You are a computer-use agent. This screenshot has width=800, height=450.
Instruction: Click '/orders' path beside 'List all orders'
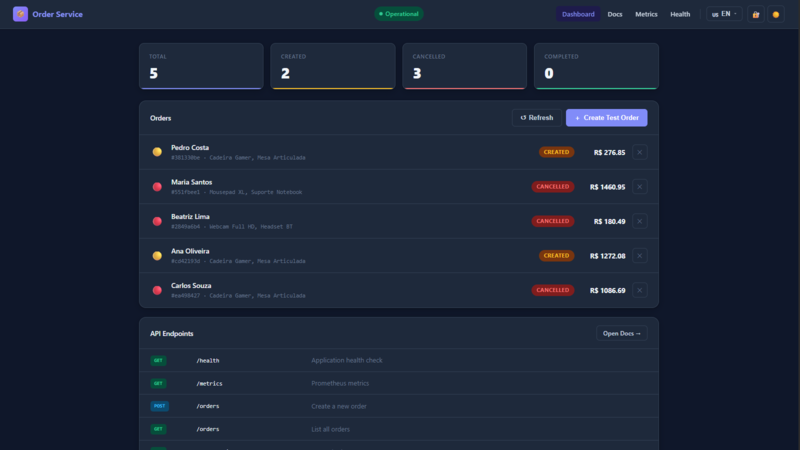[x=208, y=430]
